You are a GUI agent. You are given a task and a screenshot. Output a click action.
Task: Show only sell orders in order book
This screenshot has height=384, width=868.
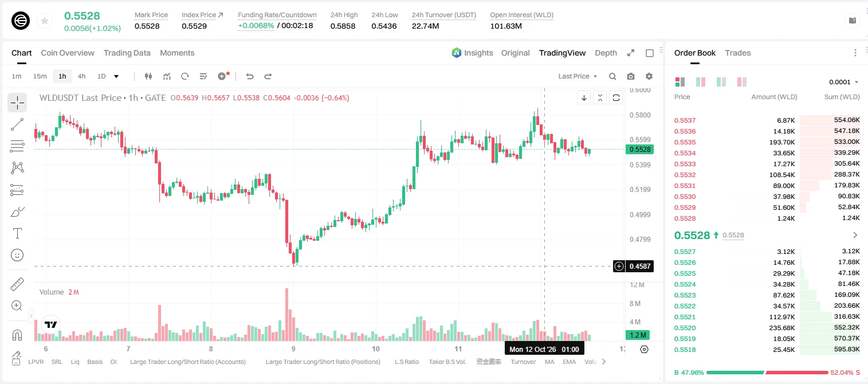pyautogui.click(x=742, y=82)
